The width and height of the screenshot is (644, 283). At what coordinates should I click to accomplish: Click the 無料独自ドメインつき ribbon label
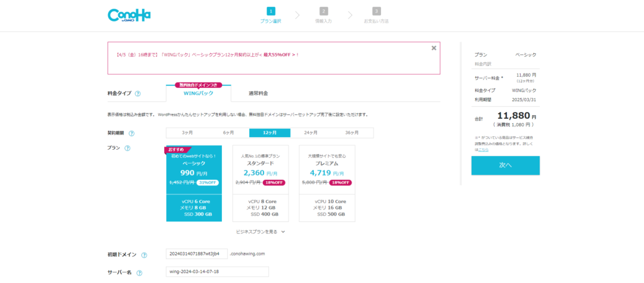[x=198, y=85]
